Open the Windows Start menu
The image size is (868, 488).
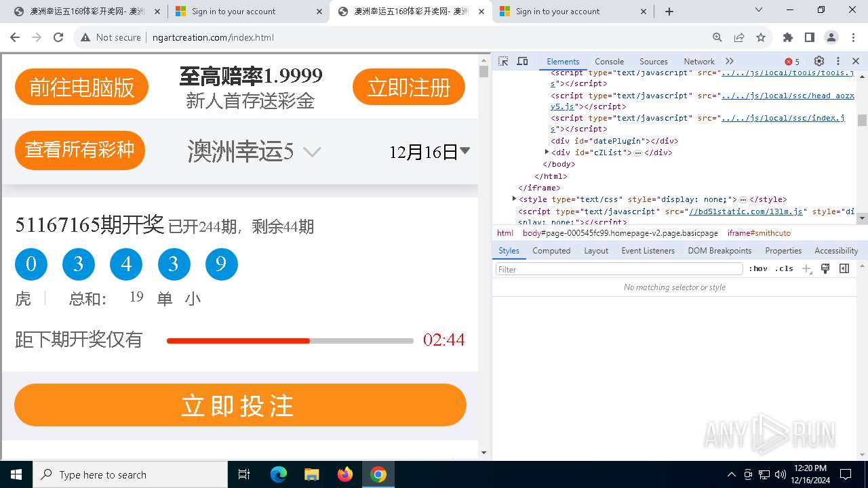tap(16, 474)
